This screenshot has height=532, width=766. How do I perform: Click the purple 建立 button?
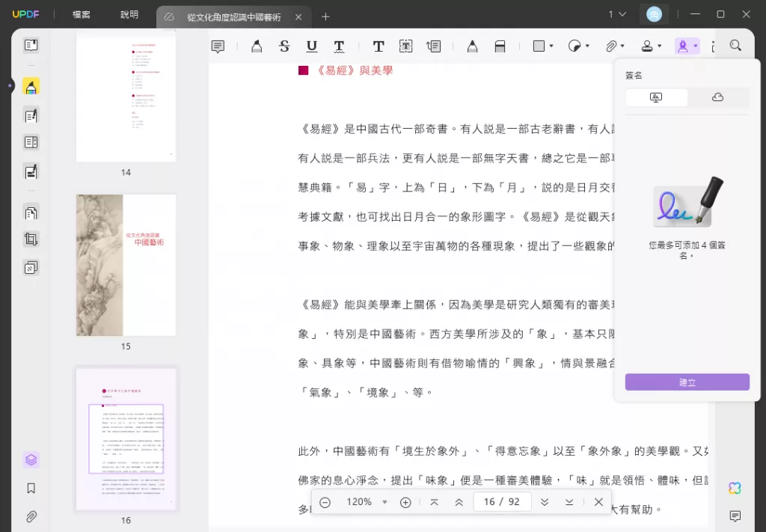tap(687, 382)
